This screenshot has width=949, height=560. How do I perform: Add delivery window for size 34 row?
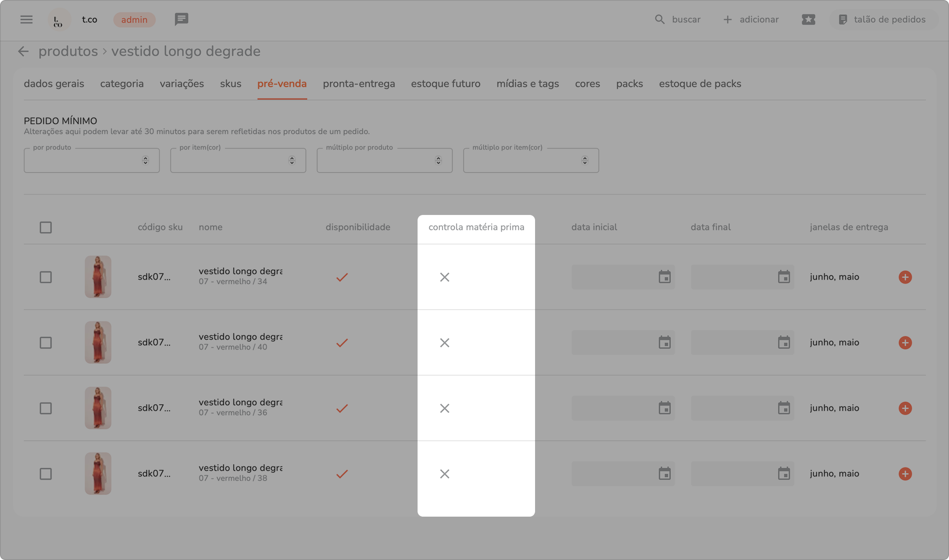pos(905,277)
